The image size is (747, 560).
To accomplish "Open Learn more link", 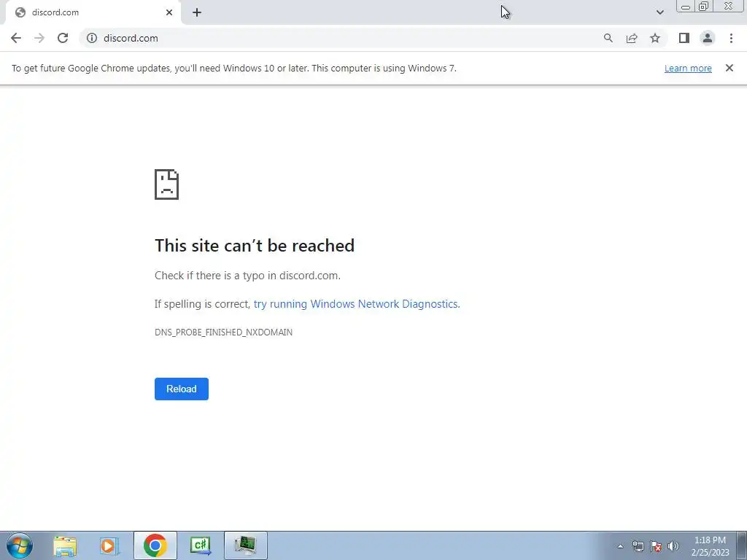I will click(688, 68).
